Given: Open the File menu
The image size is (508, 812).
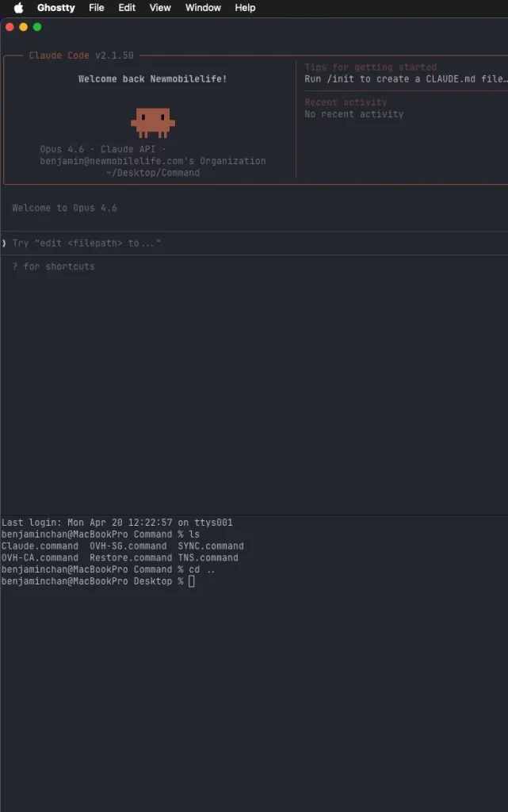Looking at the screenshot, I should [96, 8].
